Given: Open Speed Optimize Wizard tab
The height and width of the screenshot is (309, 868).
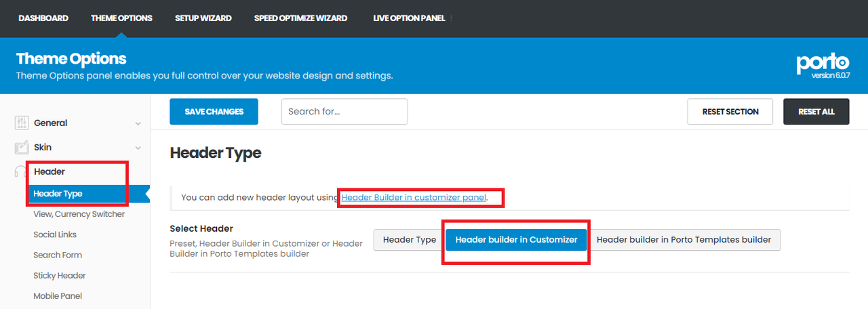Looking at the screenshot, I should pos(301,18).
